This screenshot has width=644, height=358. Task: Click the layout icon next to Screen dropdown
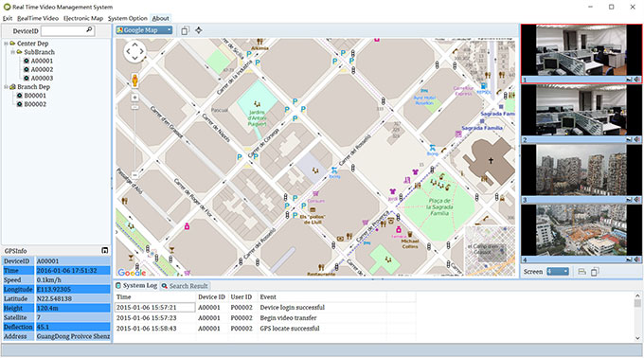coord(581,272)
